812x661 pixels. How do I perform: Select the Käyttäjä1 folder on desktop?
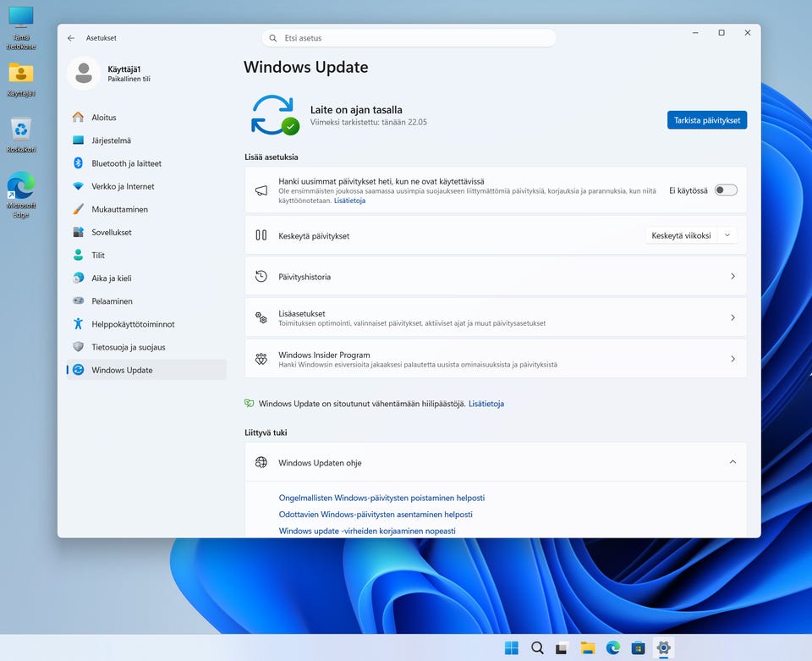(20, 80)
